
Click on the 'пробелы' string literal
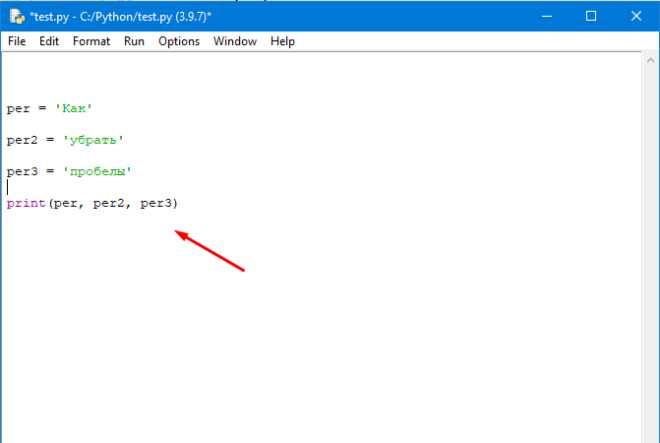pos(97,171)
